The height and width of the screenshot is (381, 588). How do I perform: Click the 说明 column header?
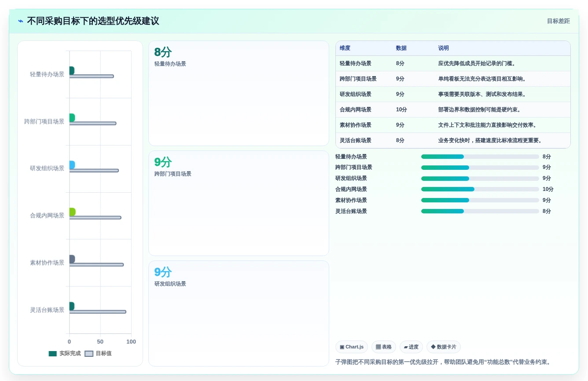(x=444, y=48)
